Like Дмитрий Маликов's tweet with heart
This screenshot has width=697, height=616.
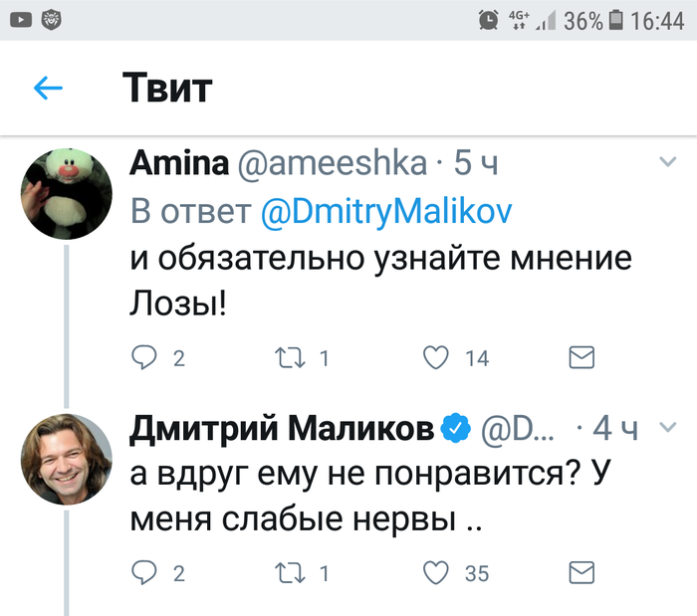tap(436, 572)
